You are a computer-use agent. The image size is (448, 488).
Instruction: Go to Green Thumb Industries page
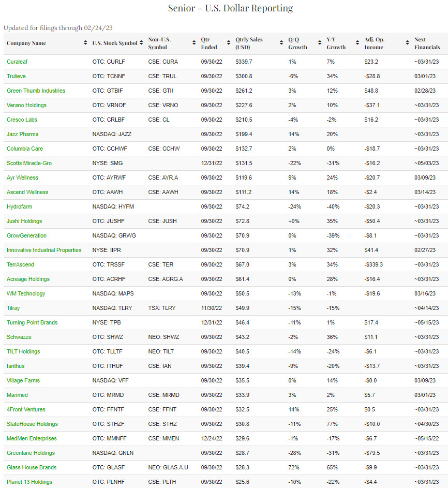(36, 91)
